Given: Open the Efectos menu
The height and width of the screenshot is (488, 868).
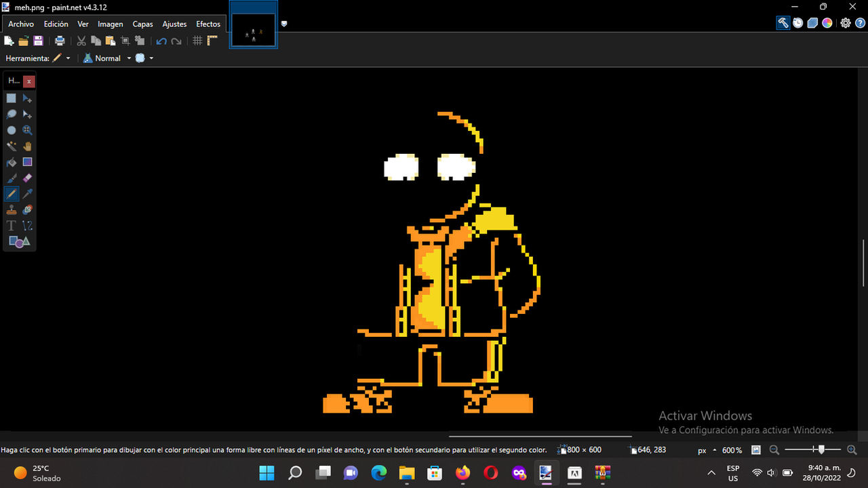Looking at the screenshot, I should 208,24.
